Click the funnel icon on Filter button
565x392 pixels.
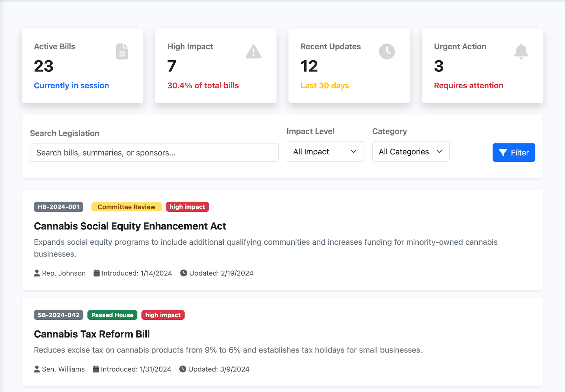pos(503,153)
